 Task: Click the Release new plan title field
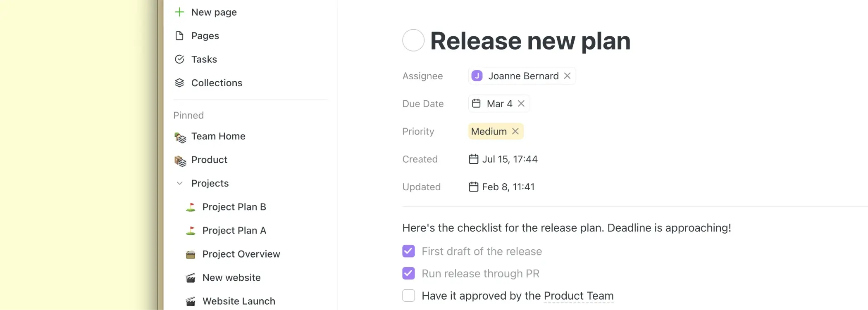530,41
